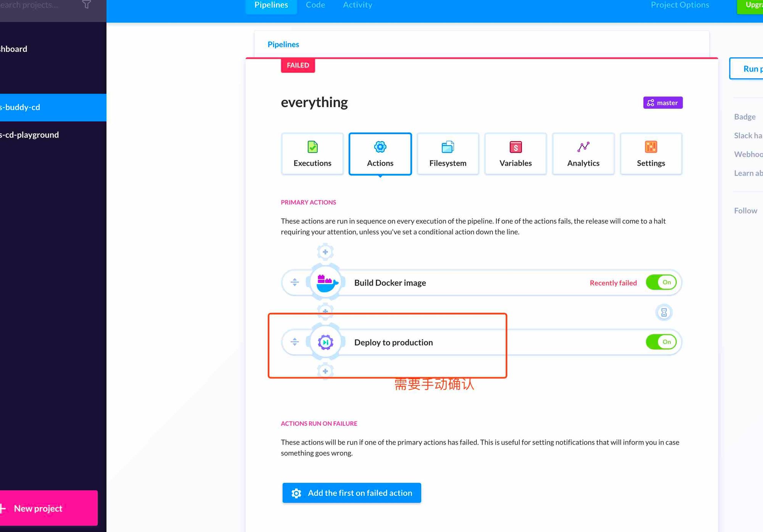Open the Code tab in top bar
Image resolution: width=763 pixels, height=532 pixels.
[315, 5]
